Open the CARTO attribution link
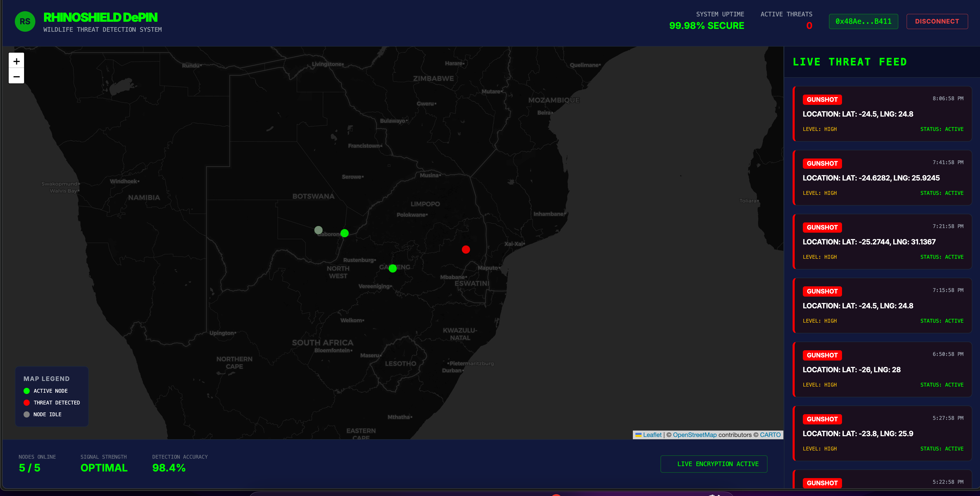 tap(770, 435)
